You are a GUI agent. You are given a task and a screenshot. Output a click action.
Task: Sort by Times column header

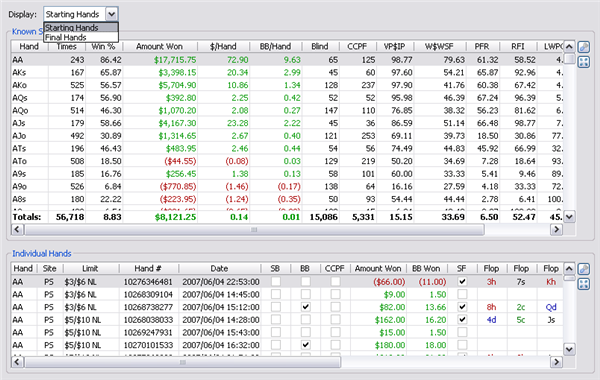[x=67, y=47]
